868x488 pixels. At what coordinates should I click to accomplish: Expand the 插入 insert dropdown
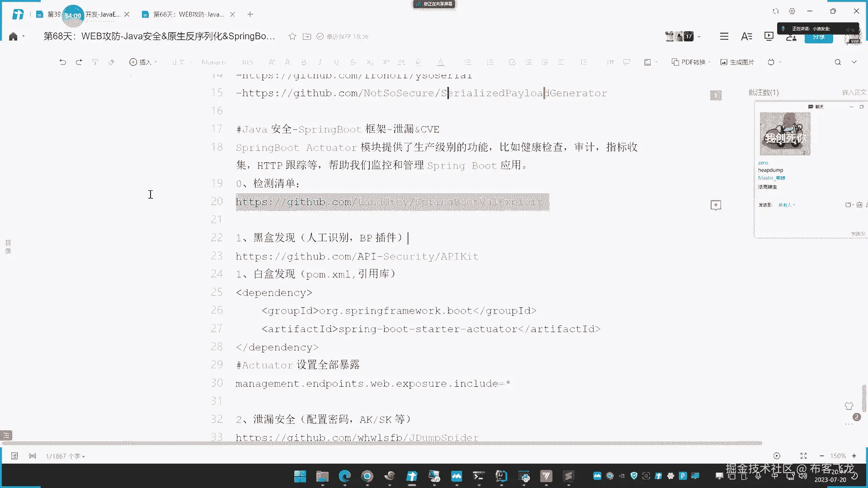(x=143, y=62)
